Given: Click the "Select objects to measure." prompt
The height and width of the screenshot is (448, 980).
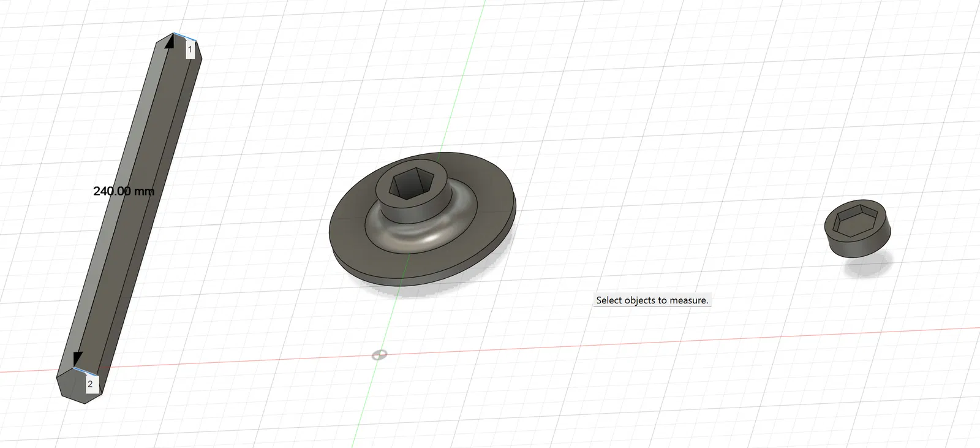Looking at the screenshot, I should coord(652,300).
